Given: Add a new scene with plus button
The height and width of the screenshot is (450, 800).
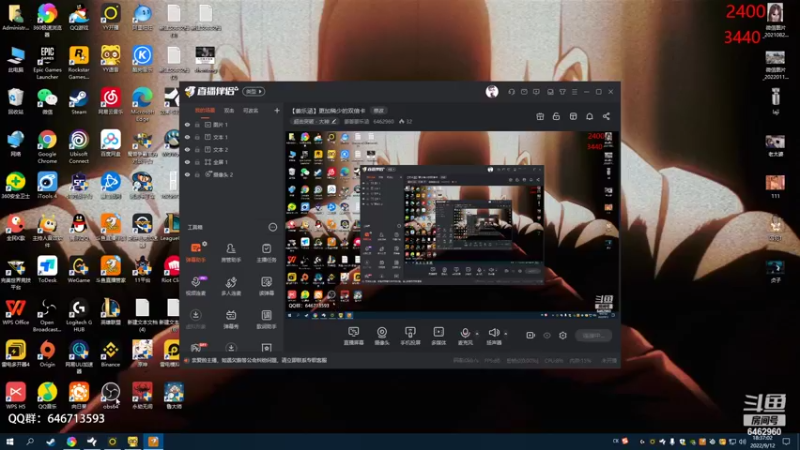Looking at the screenshot, I should 277,110.
